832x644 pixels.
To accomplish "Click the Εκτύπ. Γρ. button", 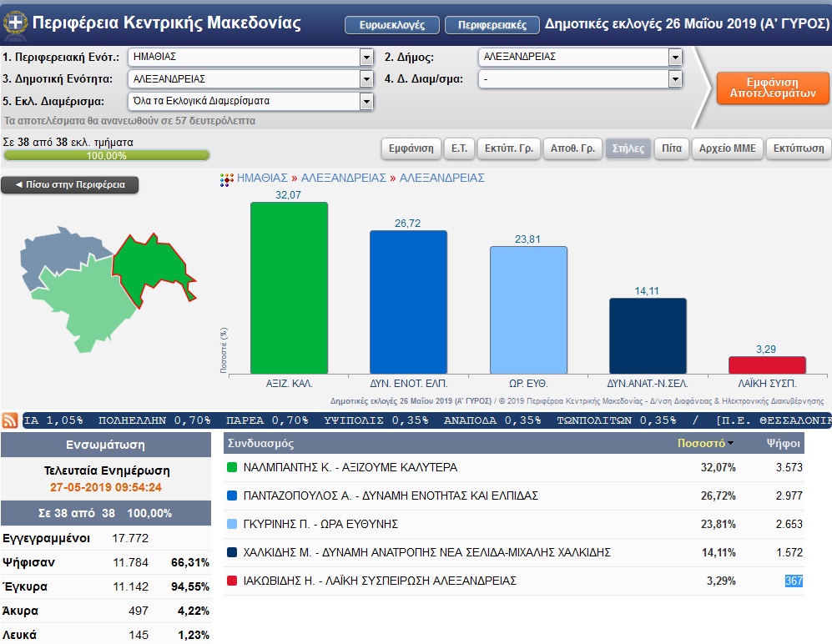I will click(x=509, y=148).
